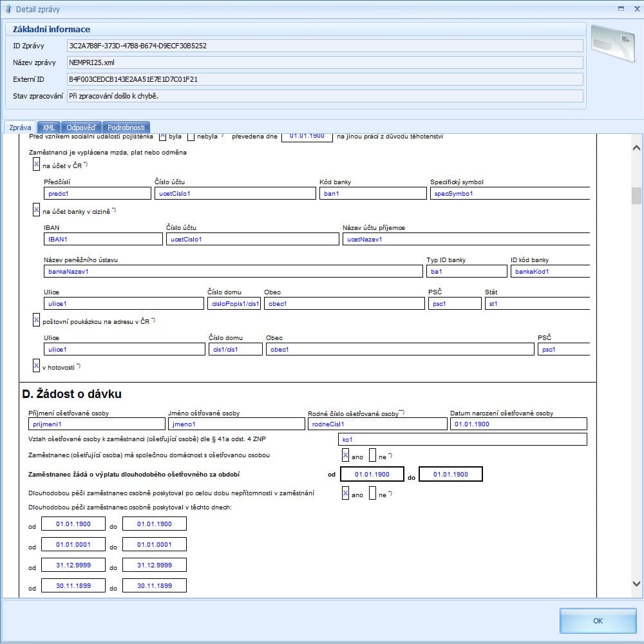The height and width of the screenshot is (644, 644).
Task: Click the Příjmení ošetřované osoby field
Action: pyautogui.click(x=97, y=424)
